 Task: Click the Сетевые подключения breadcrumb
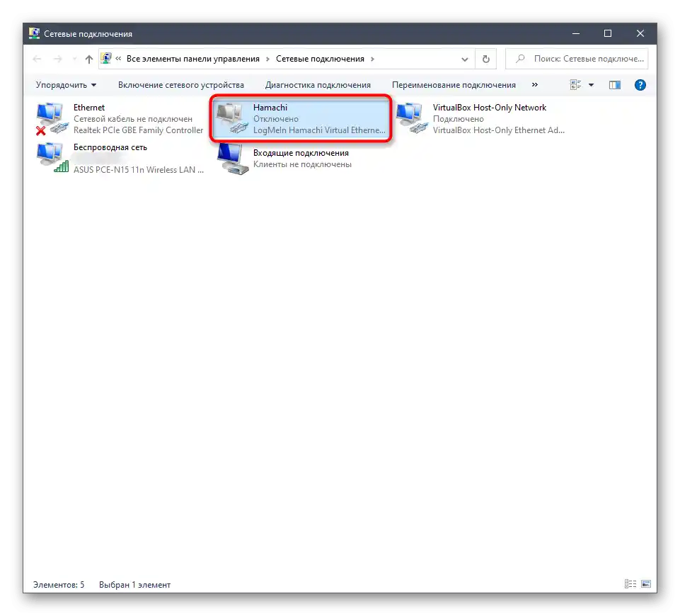(x=320, y=59)
